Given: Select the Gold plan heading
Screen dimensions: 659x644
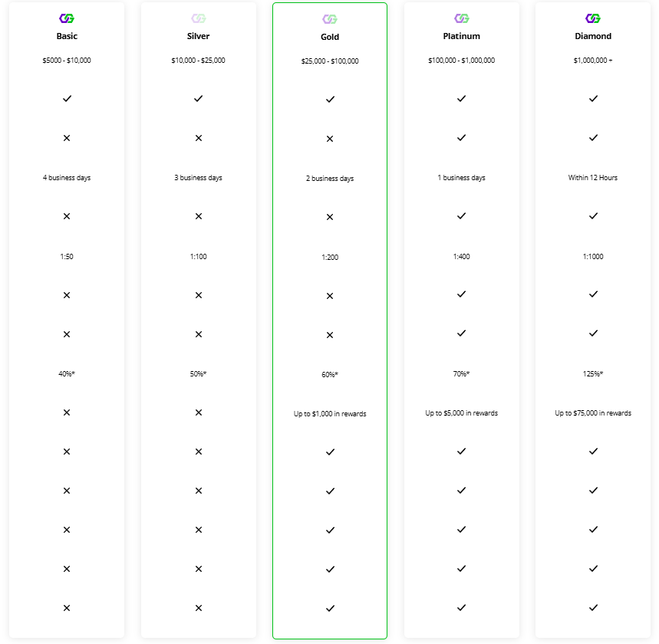Looking at the screenshot, I should [330, 37].
